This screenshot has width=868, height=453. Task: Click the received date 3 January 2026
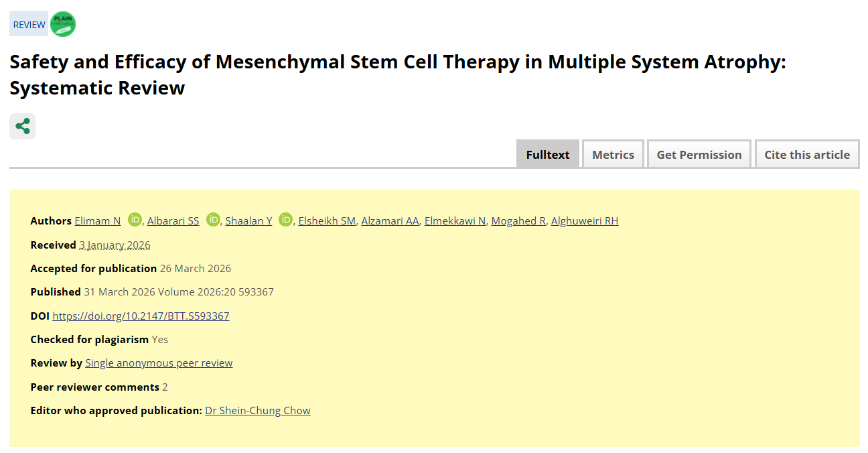pos(115,245)
